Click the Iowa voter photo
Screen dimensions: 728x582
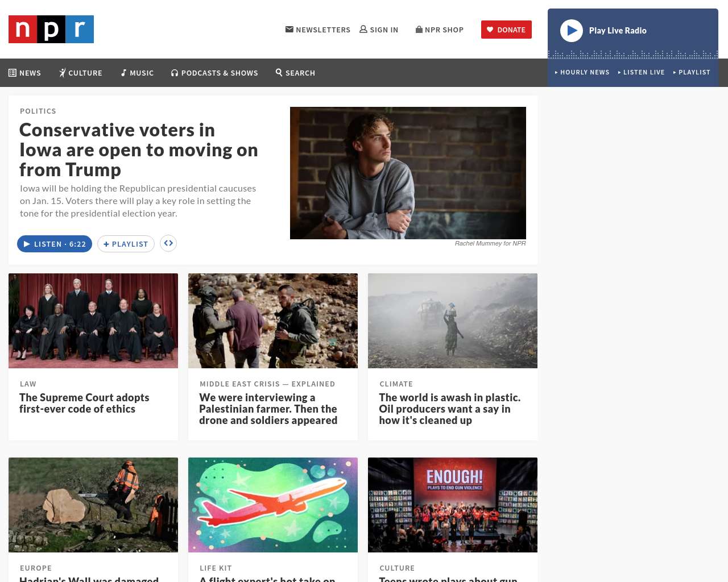[x=408, y=173]
